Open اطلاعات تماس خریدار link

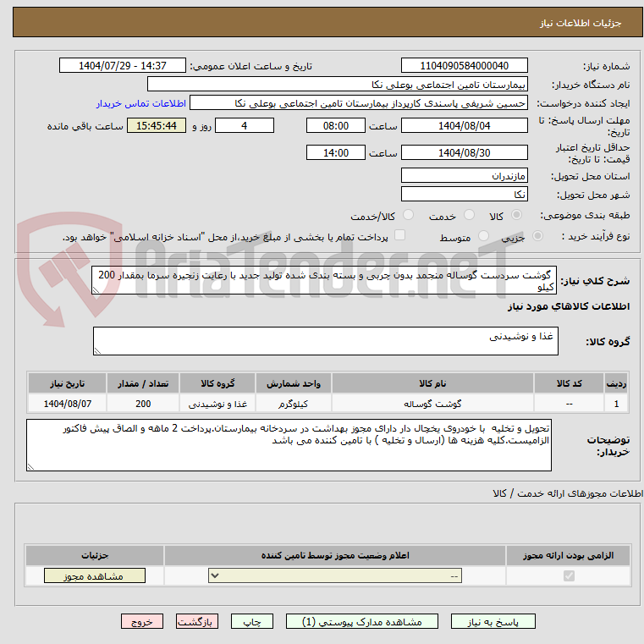click(x=141, y=103)
